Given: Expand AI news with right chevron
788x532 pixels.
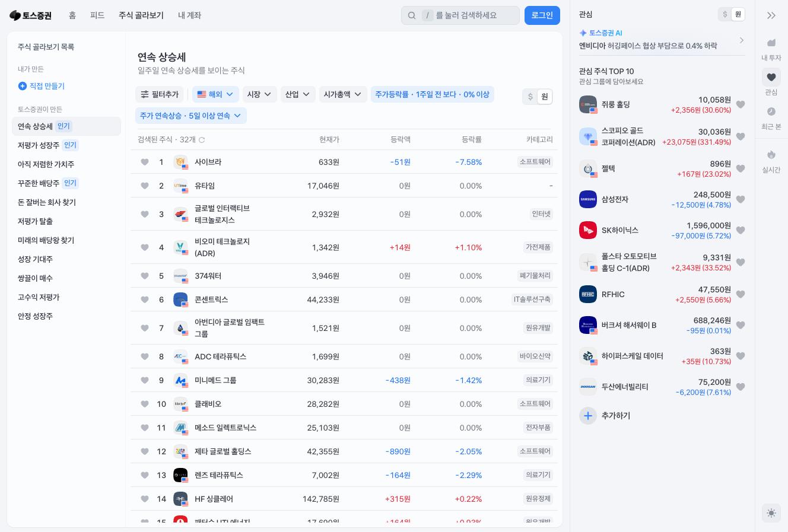Looking at the screenshot, I should [x=741, y=40].
